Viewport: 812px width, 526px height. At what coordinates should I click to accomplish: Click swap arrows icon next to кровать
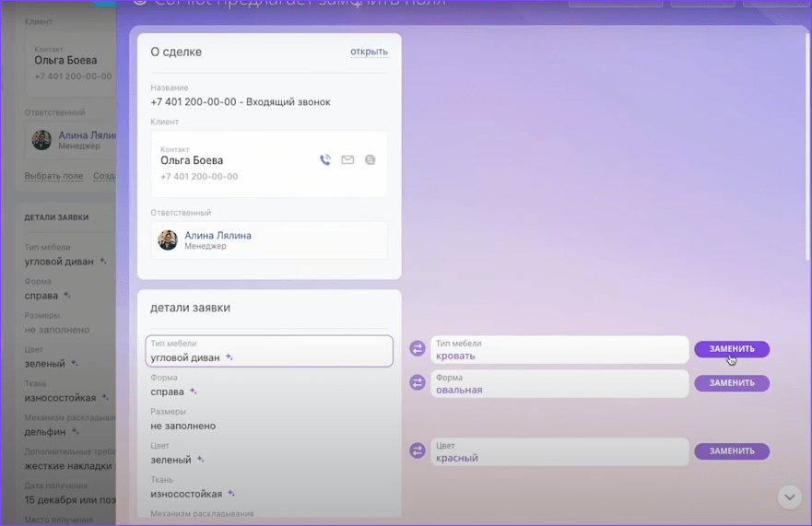pos(418,349)
